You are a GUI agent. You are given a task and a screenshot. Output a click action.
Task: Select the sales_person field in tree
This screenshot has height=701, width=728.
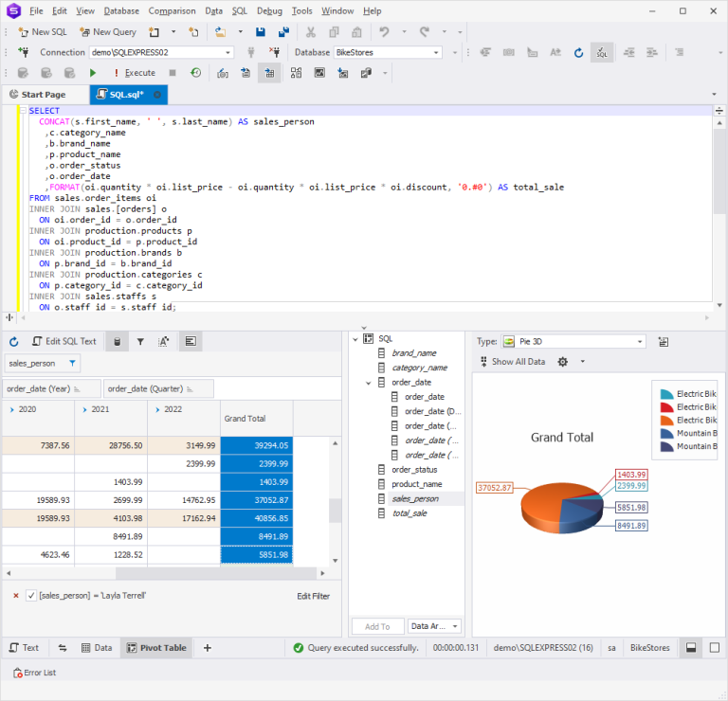415,498
